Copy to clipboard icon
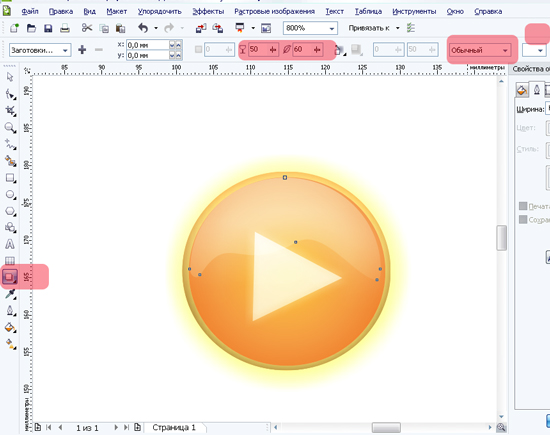 click(x=104, y=28)
